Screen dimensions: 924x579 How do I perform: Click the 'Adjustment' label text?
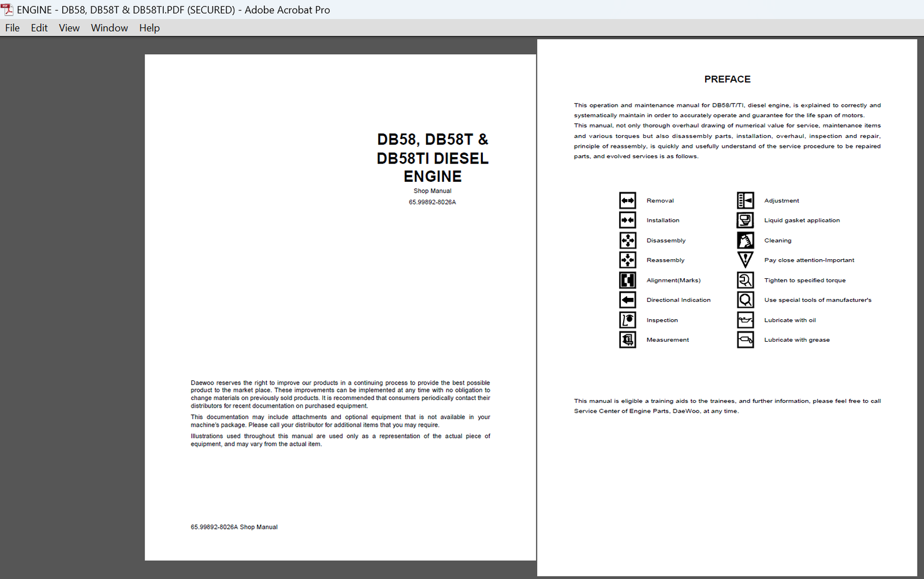tap(781, 201)
